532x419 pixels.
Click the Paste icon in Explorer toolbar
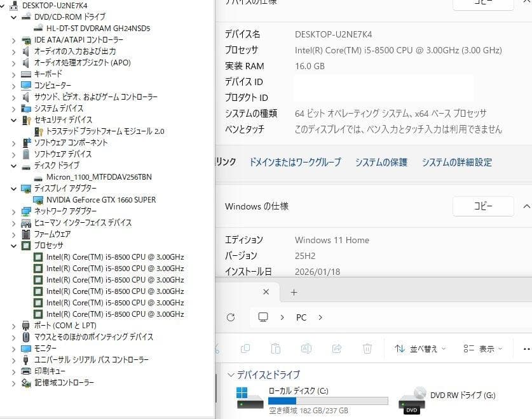click(x=276, y=349)
